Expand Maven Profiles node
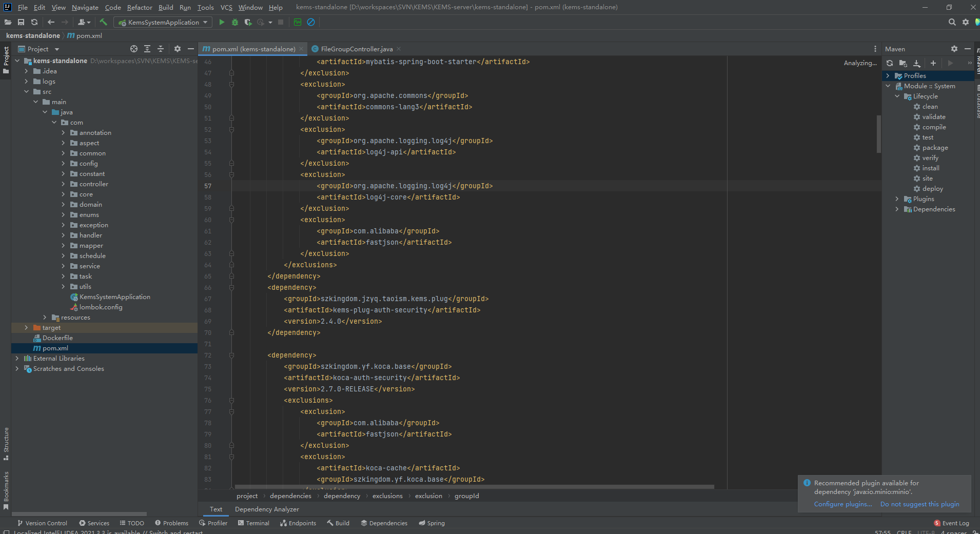 tap(888, 76)
